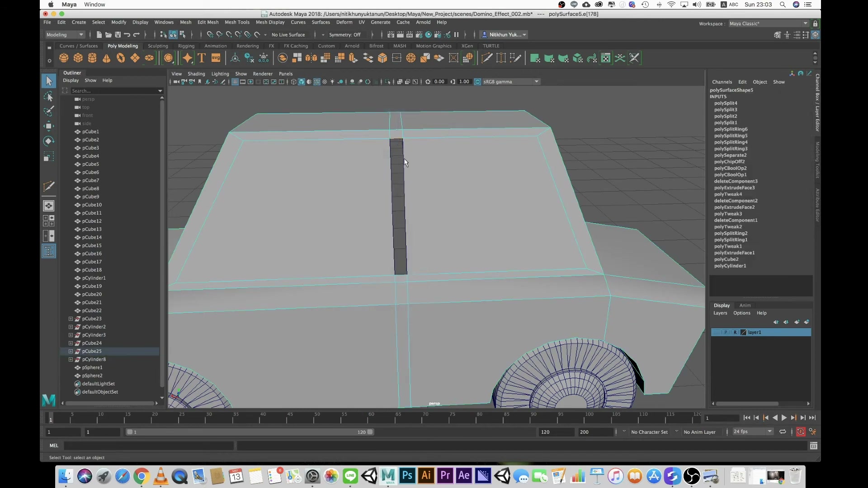868x488 pixels.
Task: Click the polygon Type tool shelf icon
Action: (202, 58)
